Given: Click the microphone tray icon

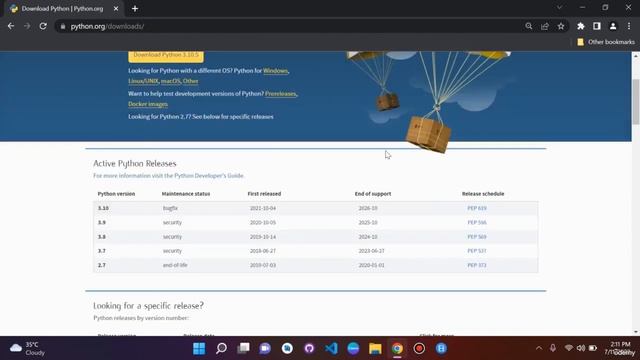Looking at the screenshot, I should [553, 348].
